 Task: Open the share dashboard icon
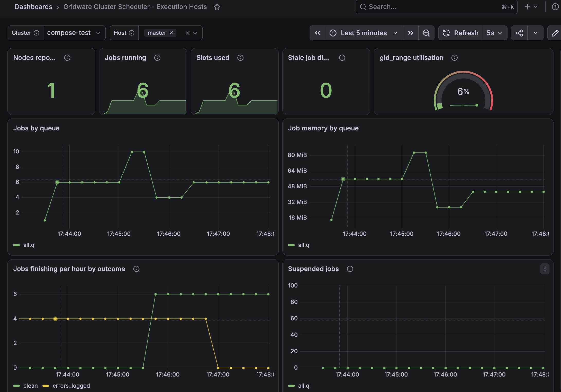click(519, 33)
